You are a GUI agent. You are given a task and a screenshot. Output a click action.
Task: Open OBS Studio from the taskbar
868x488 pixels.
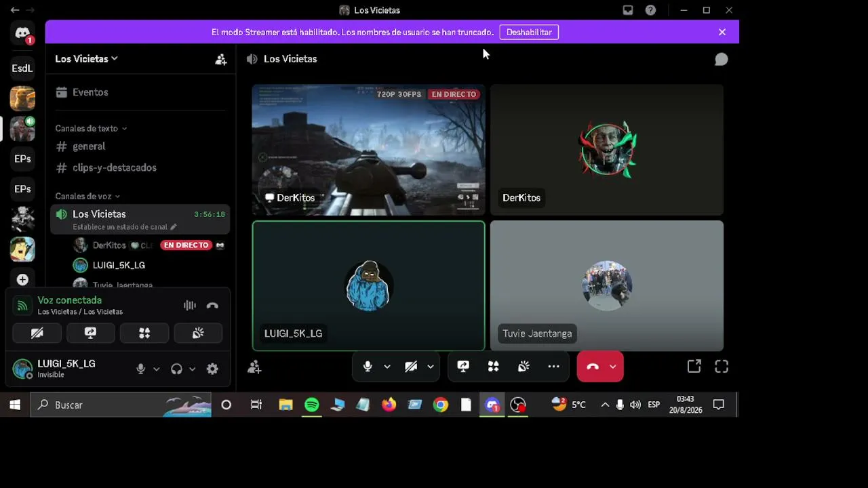click(x=518, y=405)
